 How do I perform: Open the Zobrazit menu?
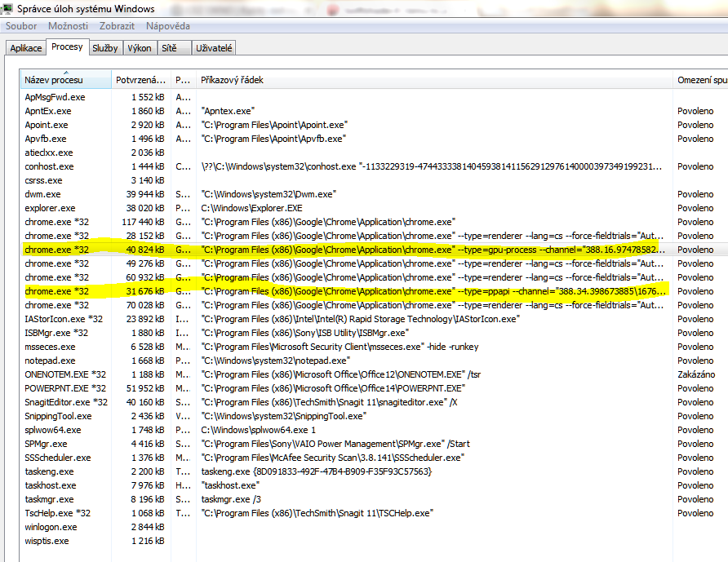pyautogui.click(x=117, y=26)
